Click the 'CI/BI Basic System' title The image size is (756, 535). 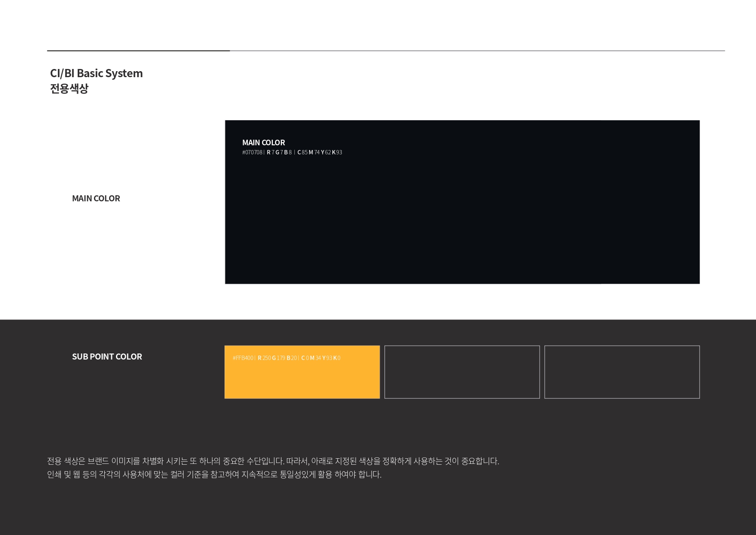coord(96,73)
